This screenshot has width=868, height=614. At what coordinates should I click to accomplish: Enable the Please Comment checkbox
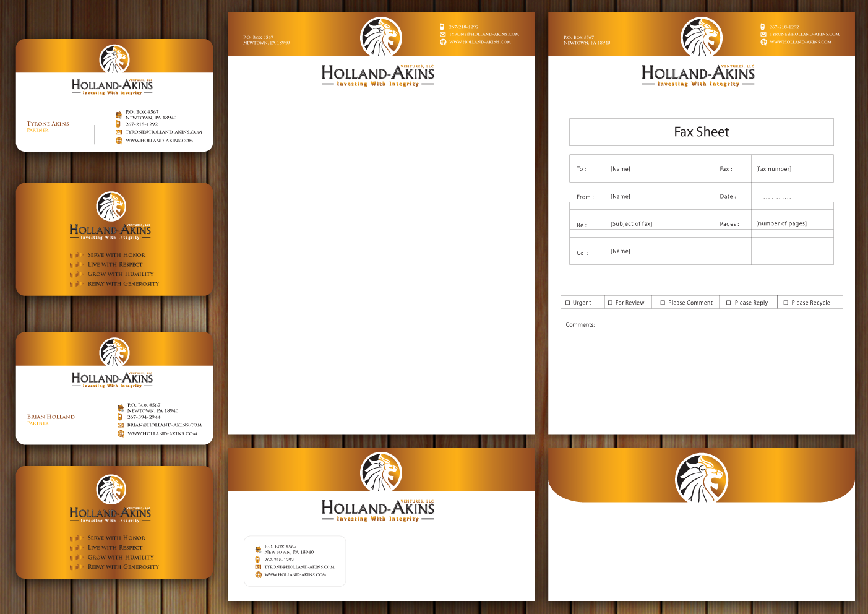click(x=663, y=303)
